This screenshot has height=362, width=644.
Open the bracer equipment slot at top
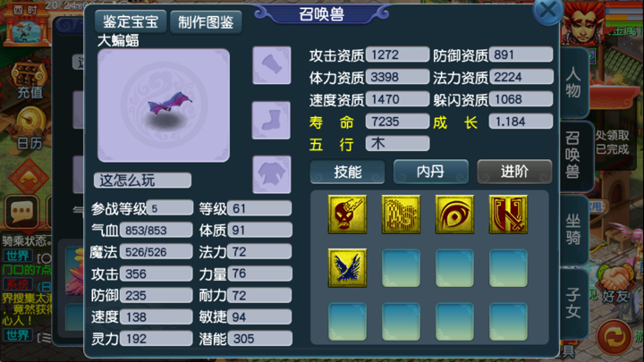tap(272, 65)
